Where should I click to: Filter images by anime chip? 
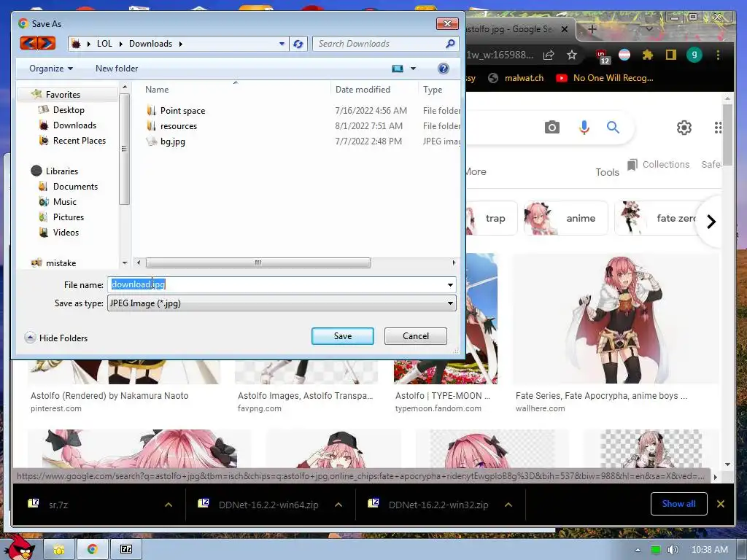click(566, 218)
